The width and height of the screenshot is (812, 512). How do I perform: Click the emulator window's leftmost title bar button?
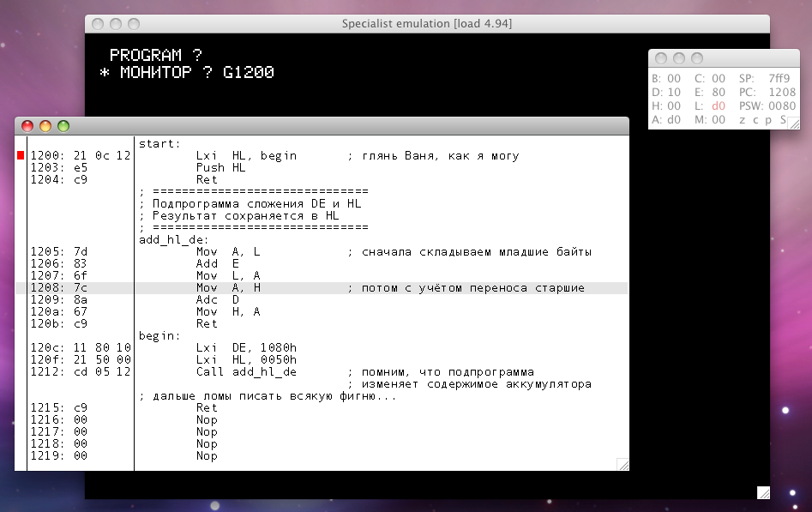click(x=98, y=24)
